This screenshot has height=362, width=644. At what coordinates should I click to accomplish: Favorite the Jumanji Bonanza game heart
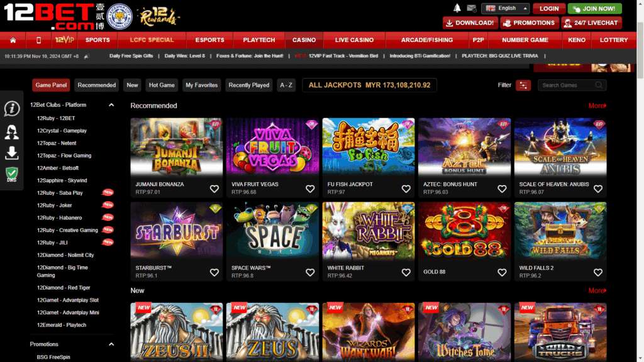tap(214, 189)
